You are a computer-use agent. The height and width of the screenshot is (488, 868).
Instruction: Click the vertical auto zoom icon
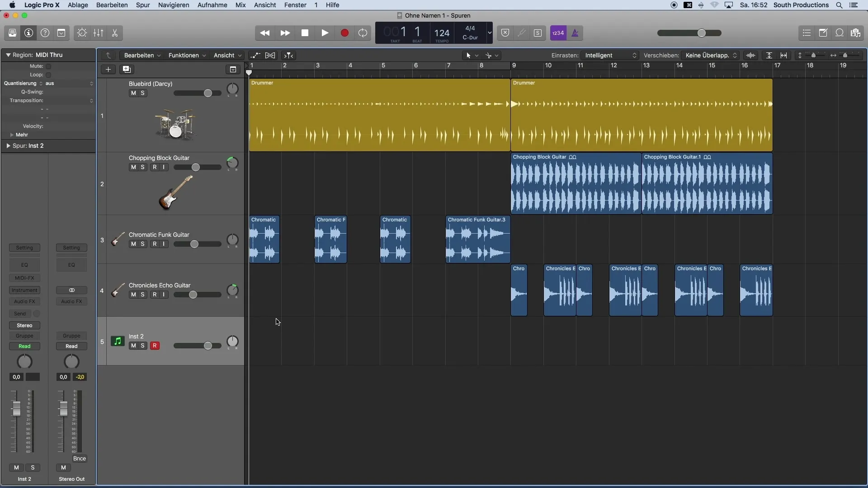[769, 55]
